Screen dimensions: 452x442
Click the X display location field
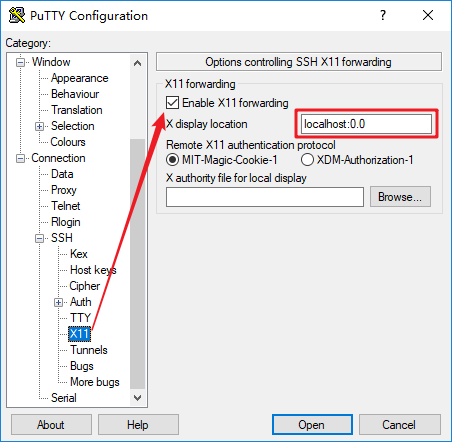[x=366, y=124]
